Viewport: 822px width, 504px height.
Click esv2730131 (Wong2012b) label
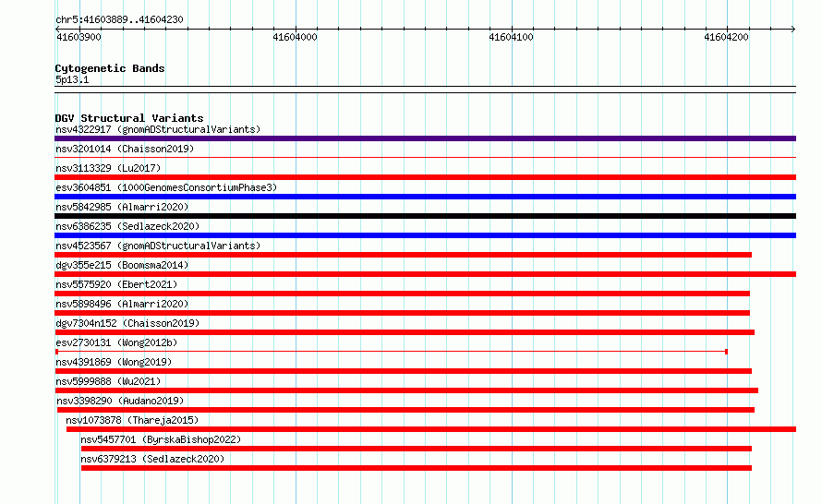point(116,342)
